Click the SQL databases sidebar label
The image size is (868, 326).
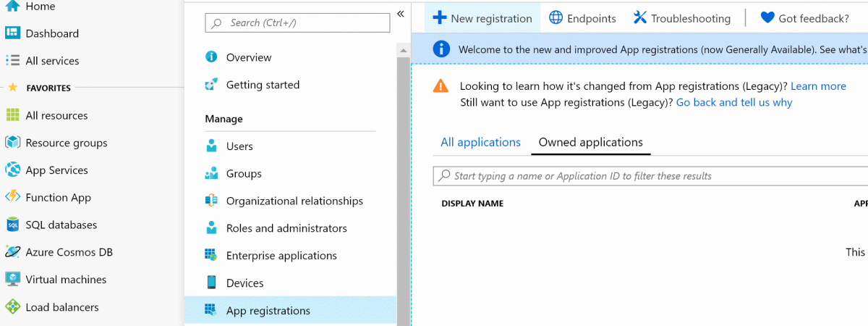pyautogui.click(x=61, y=225)
